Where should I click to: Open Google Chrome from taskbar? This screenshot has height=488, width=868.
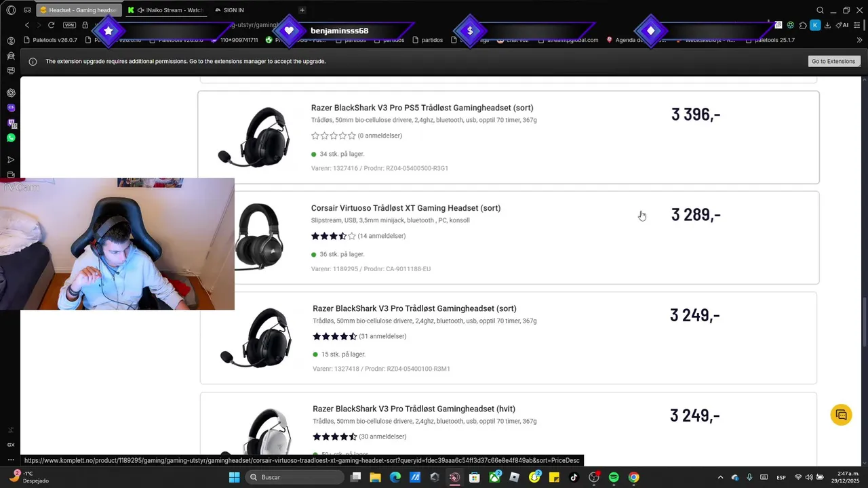[x=633, y=477]
